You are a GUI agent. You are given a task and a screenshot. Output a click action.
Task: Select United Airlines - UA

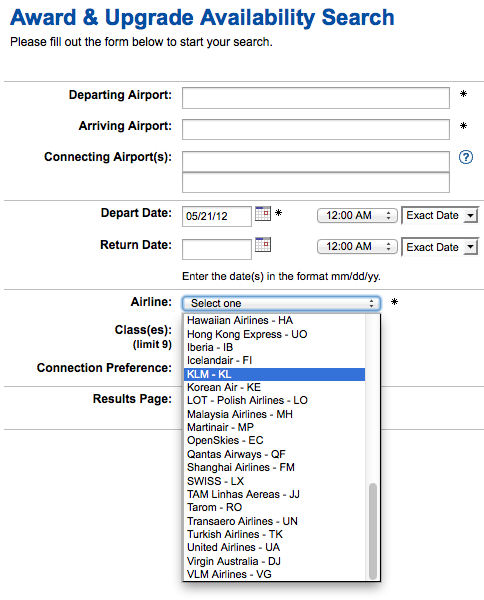(274, 547)
